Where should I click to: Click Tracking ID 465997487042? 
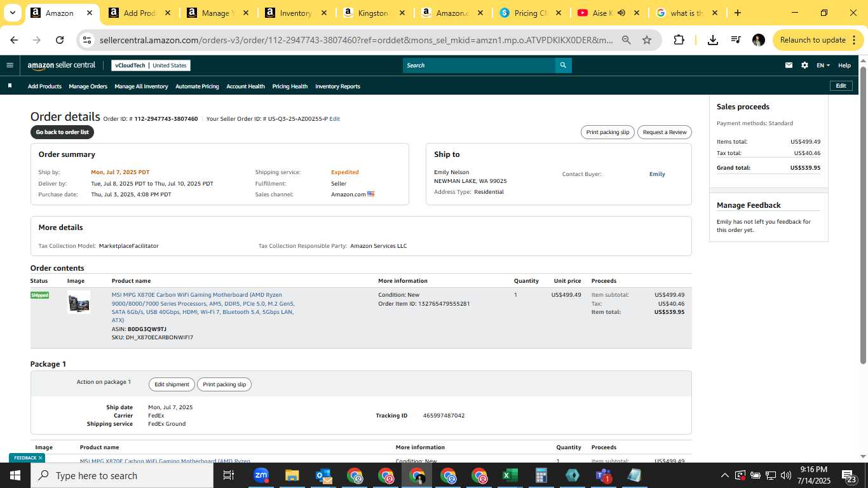click(444, 416)
